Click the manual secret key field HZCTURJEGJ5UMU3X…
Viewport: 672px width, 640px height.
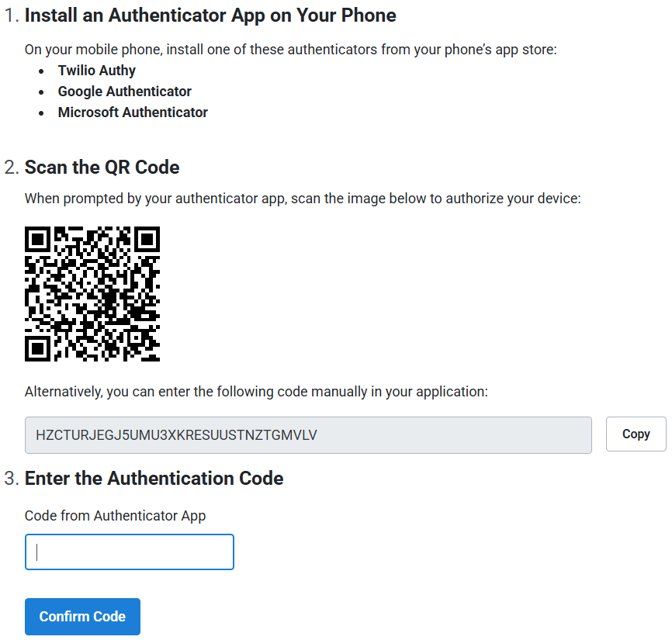point(308,434)
